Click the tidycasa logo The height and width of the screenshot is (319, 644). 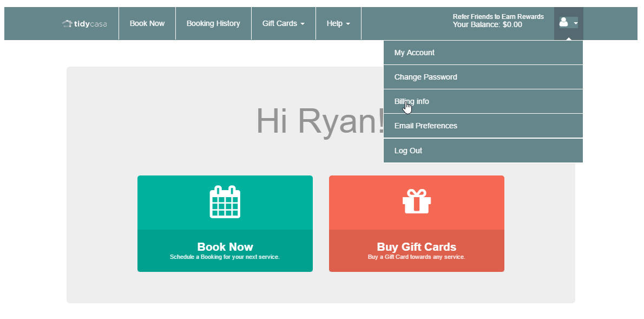tap(84, 24)
